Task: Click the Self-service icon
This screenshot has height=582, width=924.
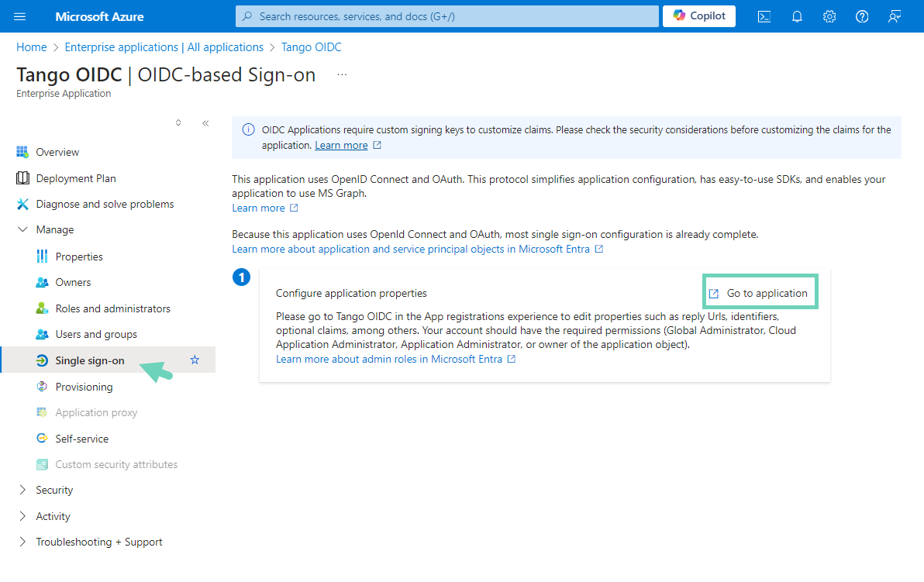Action: (42, 439)
